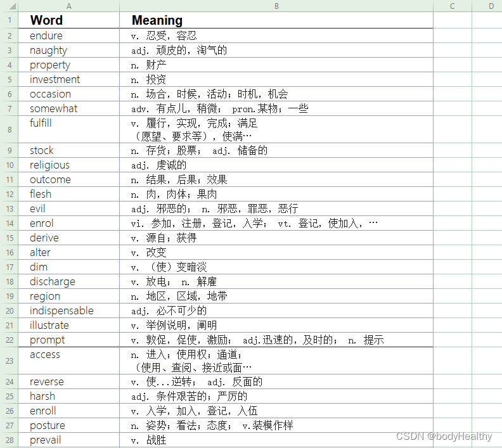Select column B header

(276, 6)
